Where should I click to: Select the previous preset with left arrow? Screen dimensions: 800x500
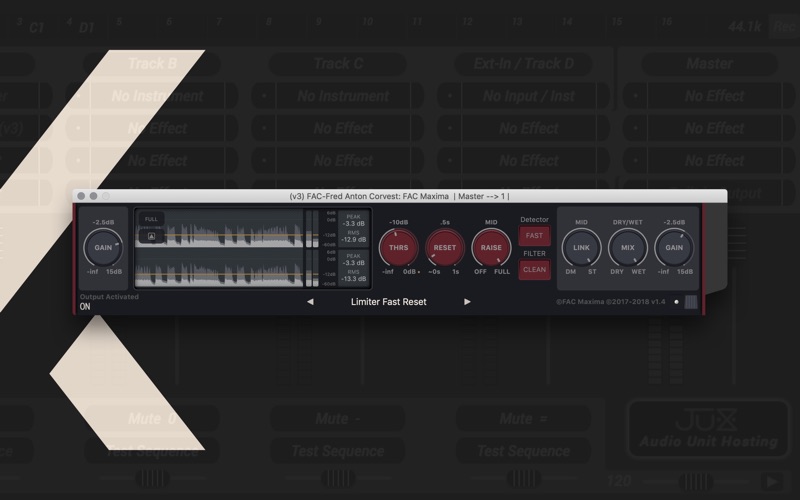[310, 302]
